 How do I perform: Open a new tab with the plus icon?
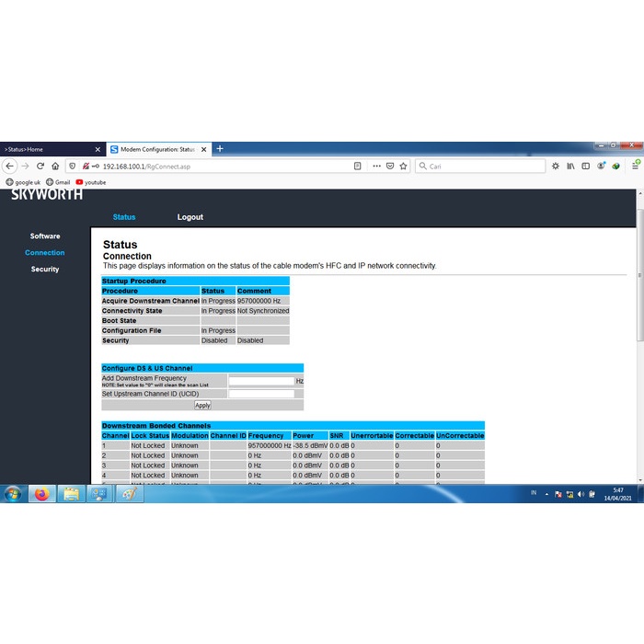click(220, 149)
